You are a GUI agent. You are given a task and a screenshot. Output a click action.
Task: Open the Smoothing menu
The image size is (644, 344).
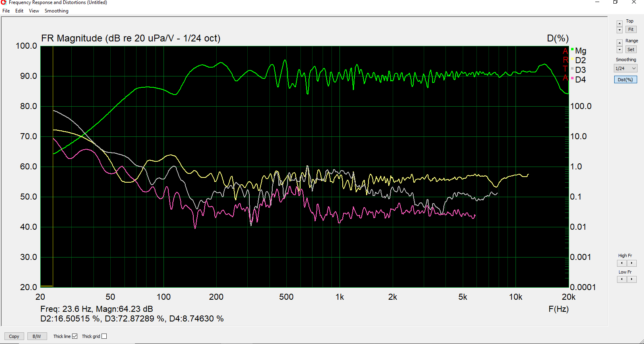(56, 11)
